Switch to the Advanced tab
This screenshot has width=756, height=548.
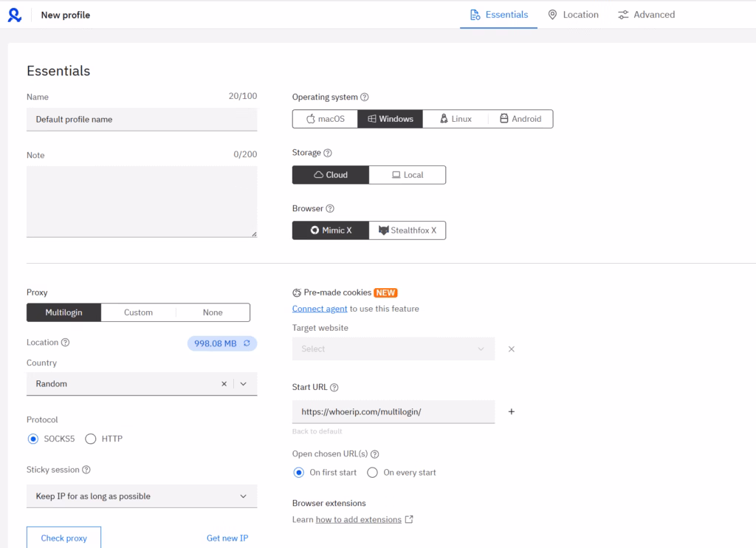point(646,15)
